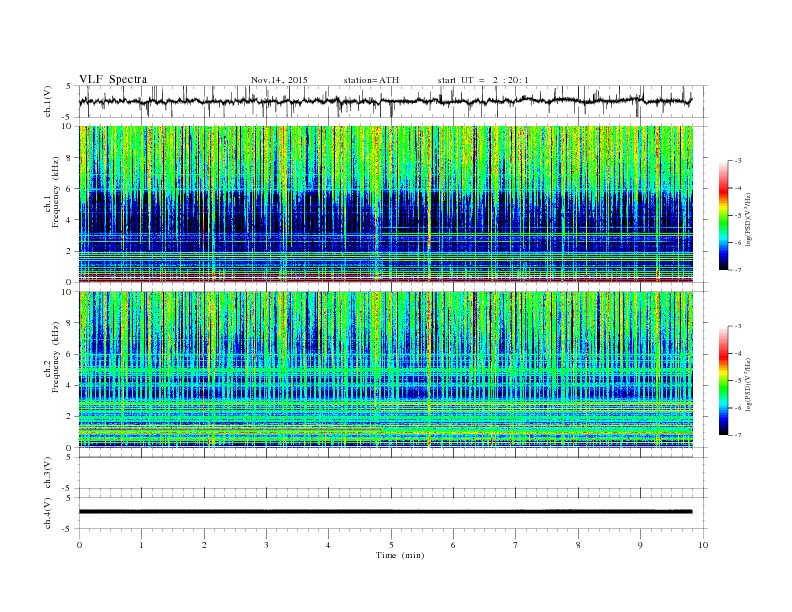This screenshot has width=792, height=612.
Task: Click inside the ch.1 frequency spectrogram
Action: tap(386, 204)
